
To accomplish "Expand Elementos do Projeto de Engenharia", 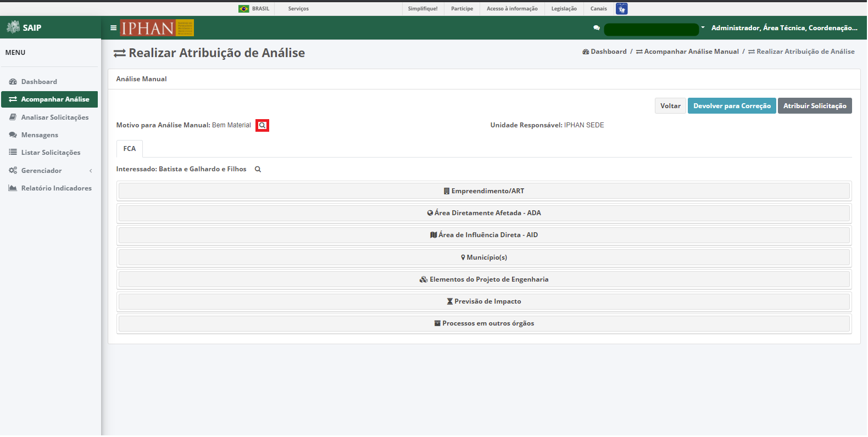I will coord(484,279).
